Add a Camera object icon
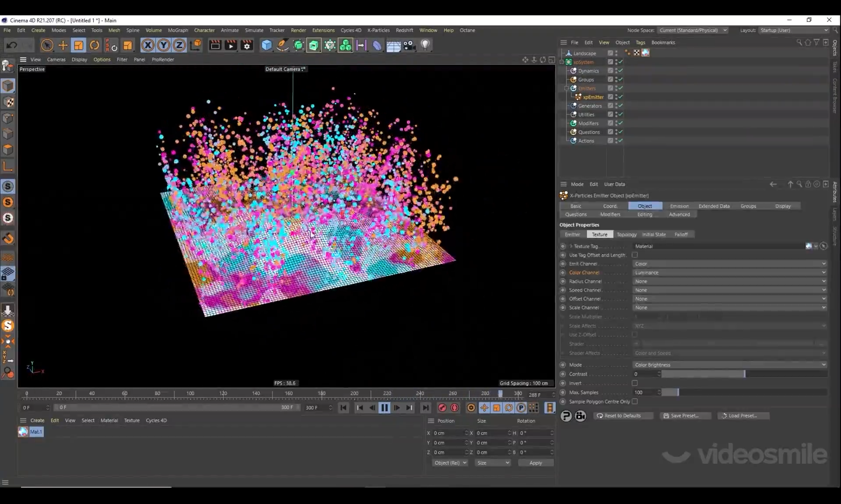The image size is (841, 504). point(409,45)
